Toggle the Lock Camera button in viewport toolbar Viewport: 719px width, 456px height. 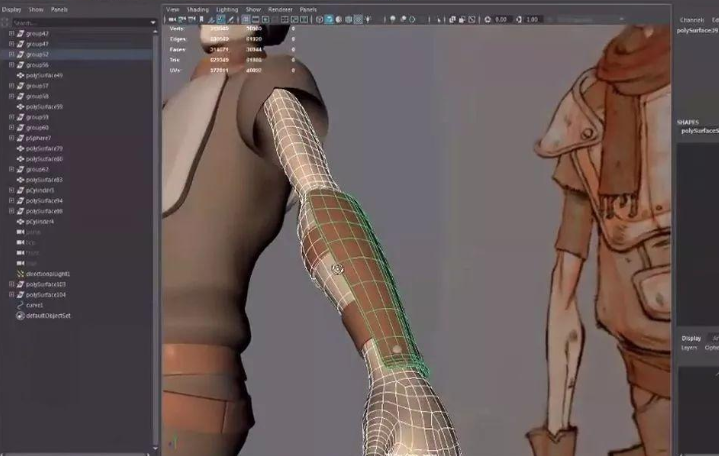click(x=182, y=19)
